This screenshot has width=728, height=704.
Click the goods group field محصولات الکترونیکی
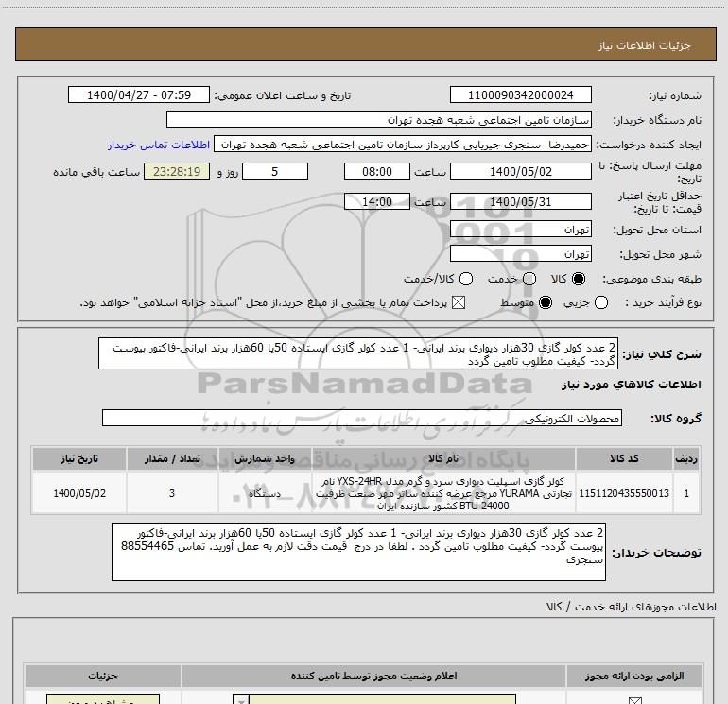pos(362,418)
